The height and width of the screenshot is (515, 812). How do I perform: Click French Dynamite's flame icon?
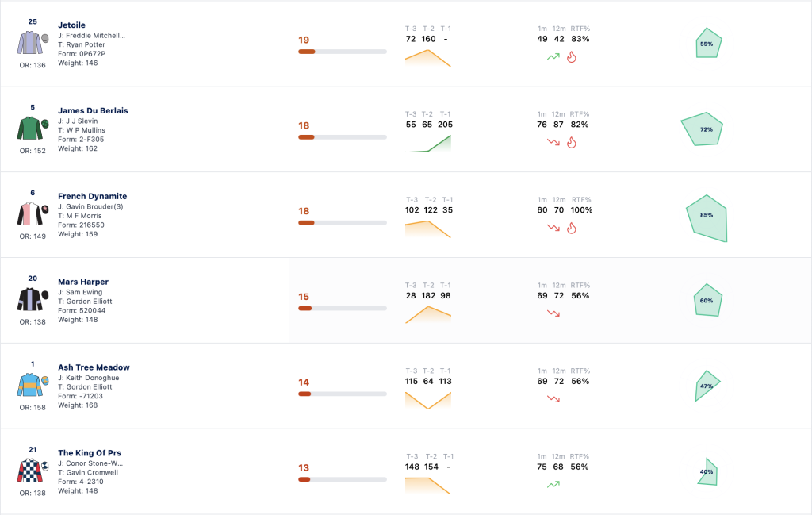[x=572, y=228]
